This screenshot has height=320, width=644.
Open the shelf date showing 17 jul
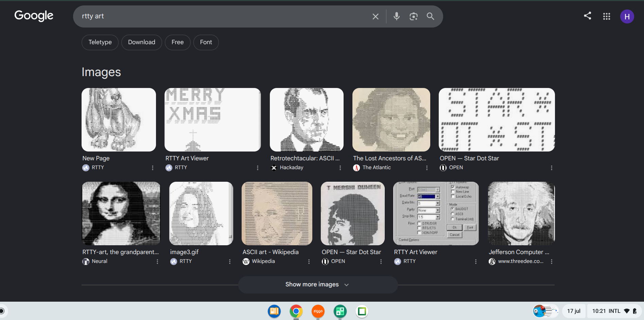[x=574, y=311]
